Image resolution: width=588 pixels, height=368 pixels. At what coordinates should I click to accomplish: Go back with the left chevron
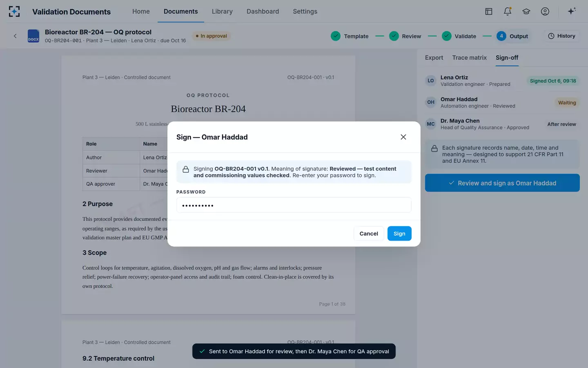[15, 36]
